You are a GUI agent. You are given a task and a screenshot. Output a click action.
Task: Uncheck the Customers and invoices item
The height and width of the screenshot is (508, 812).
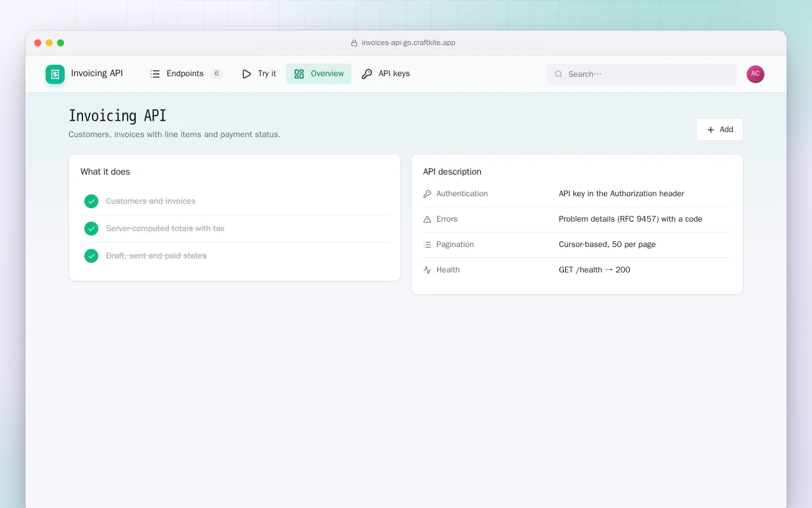coord(91,201)
